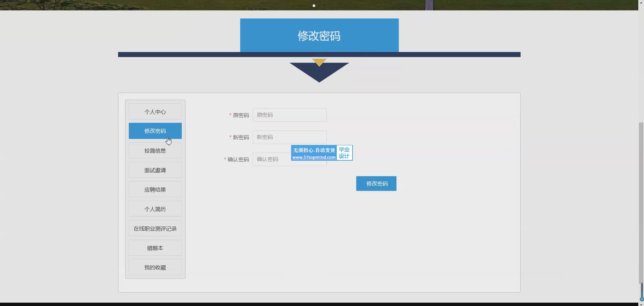
Task: Open 我的收藏 in the sidebar
Action: (x=155, y=267)
